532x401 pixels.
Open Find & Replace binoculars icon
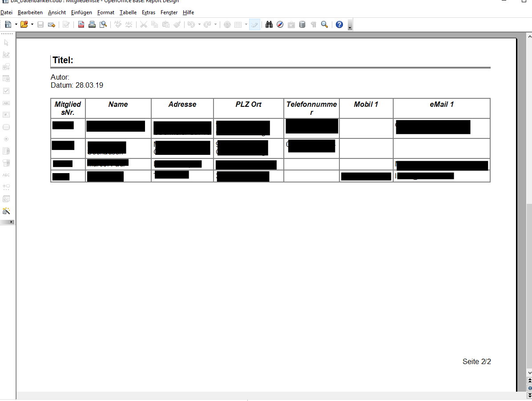[269, 25]
